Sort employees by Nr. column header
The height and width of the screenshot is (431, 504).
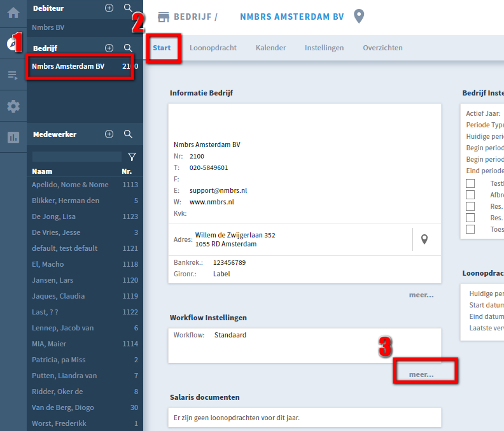click(127, 171)
